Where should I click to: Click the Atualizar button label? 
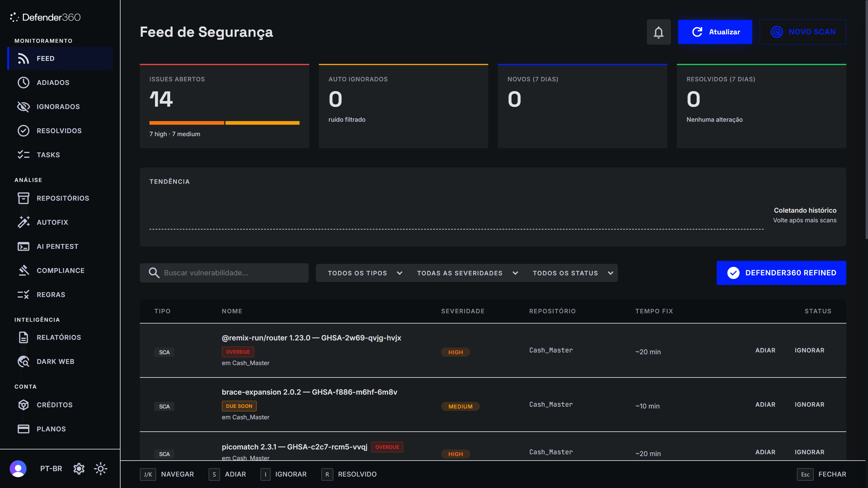(x=725, y=32)
